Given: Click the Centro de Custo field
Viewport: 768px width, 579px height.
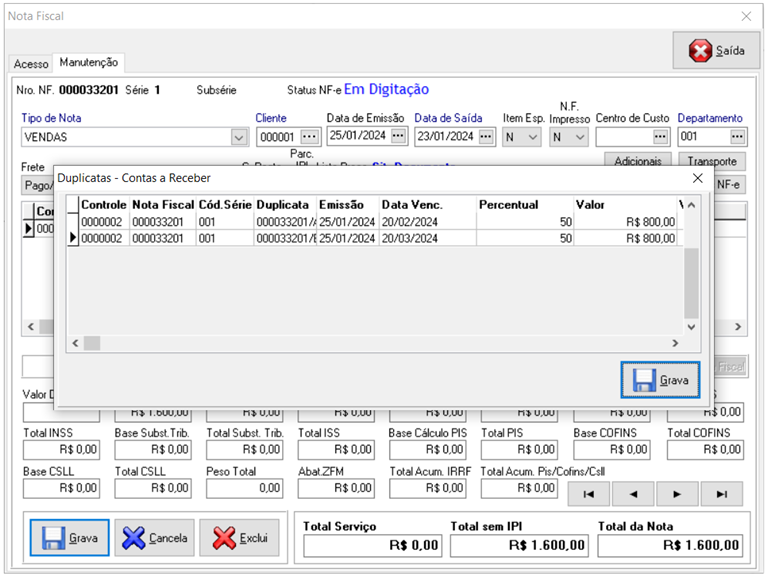Looking at the screenshot, I should (x=623, y=137).
